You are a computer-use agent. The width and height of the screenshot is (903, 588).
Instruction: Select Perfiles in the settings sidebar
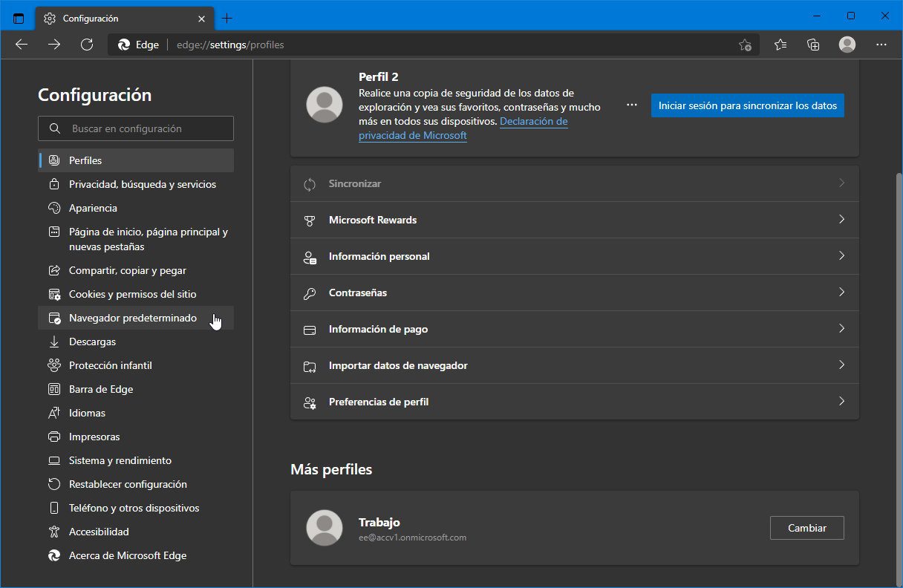(136, 160)
